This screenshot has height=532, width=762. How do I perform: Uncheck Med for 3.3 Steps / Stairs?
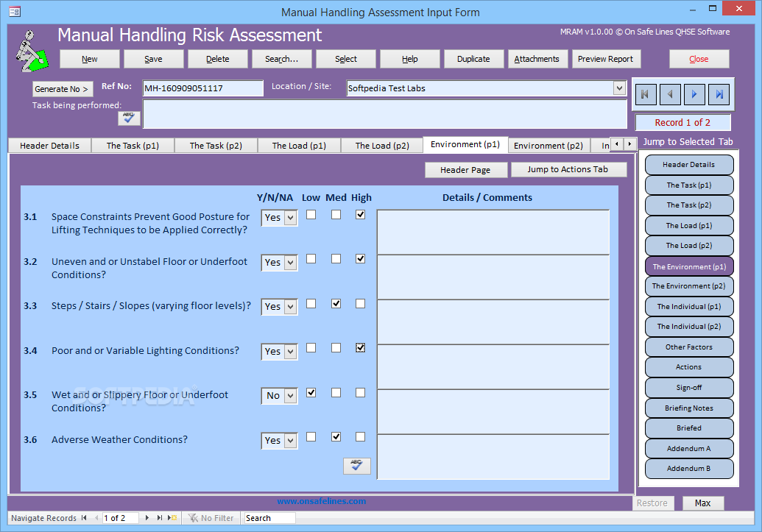(336, 304)
